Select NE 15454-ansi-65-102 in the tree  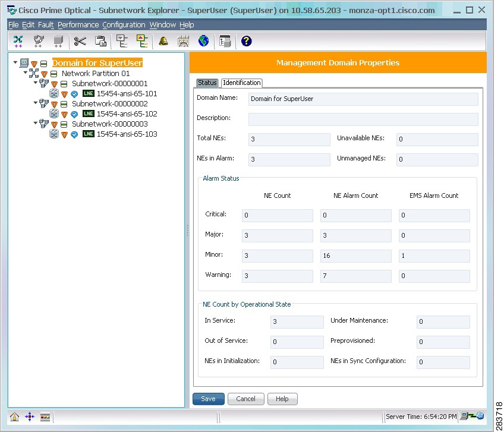coord(127,113)
